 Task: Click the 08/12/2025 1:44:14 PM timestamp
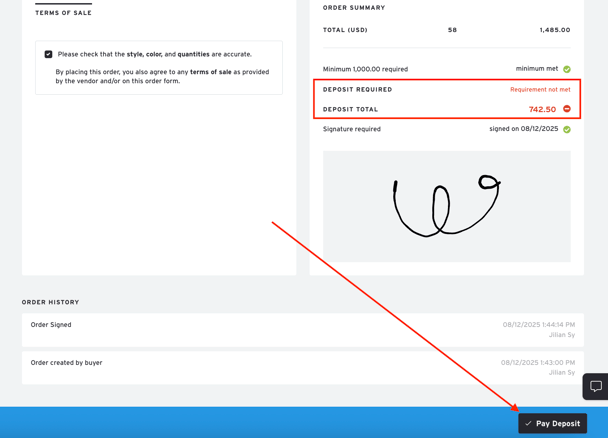click(x=538, y=325)
